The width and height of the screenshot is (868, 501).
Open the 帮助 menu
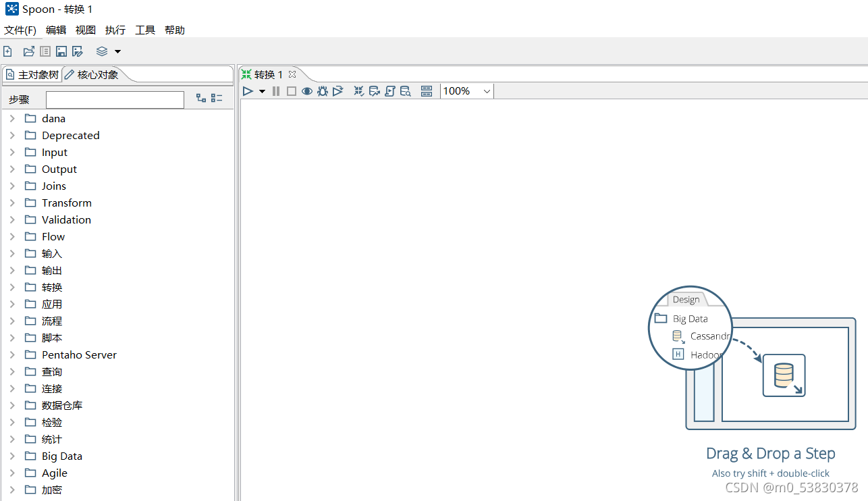click(x=175, y=30)
